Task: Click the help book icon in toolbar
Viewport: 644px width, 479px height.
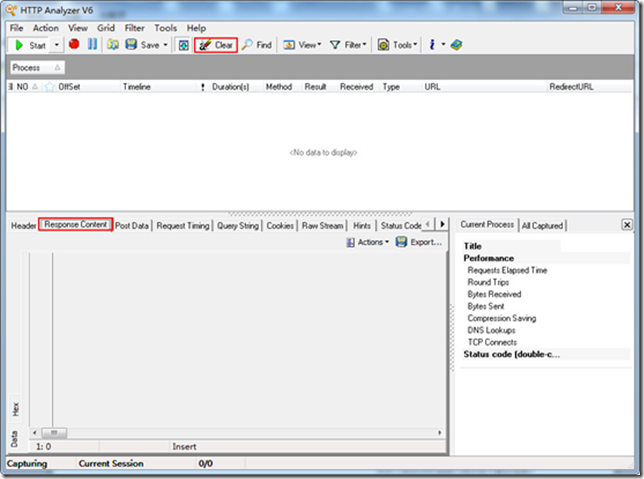Action: [x=456, y=45]
